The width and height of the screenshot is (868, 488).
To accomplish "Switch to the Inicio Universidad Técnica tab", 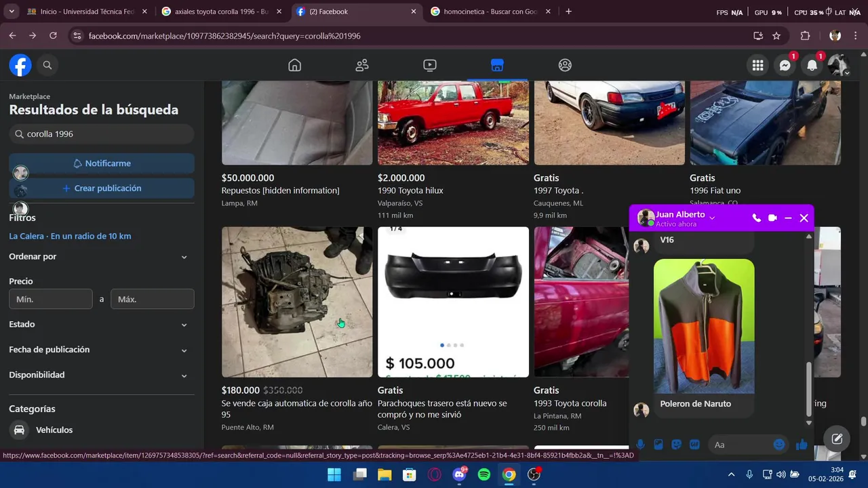I will 87,12.
